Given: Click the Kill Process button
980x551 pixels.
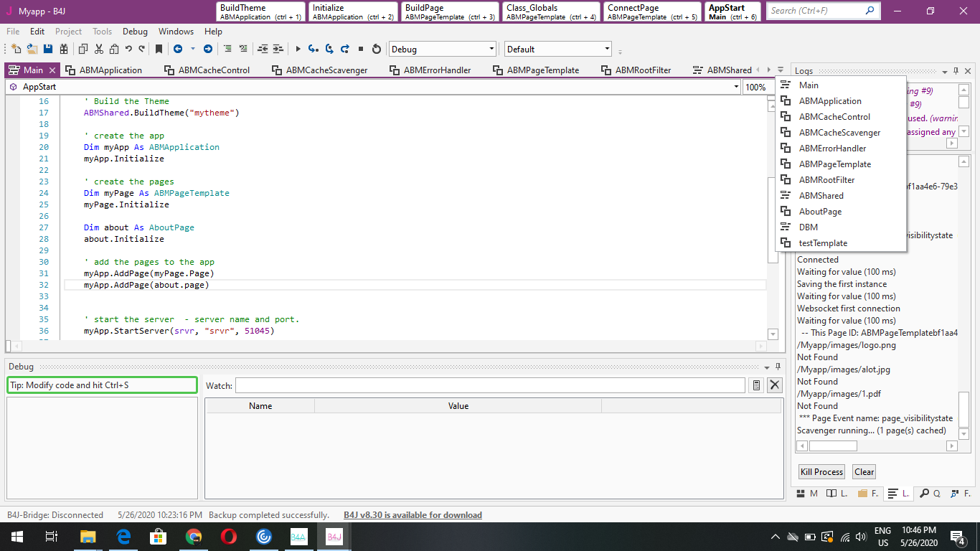Looking at the screenshot, I should pyautogui.click(x=821, y=471).
